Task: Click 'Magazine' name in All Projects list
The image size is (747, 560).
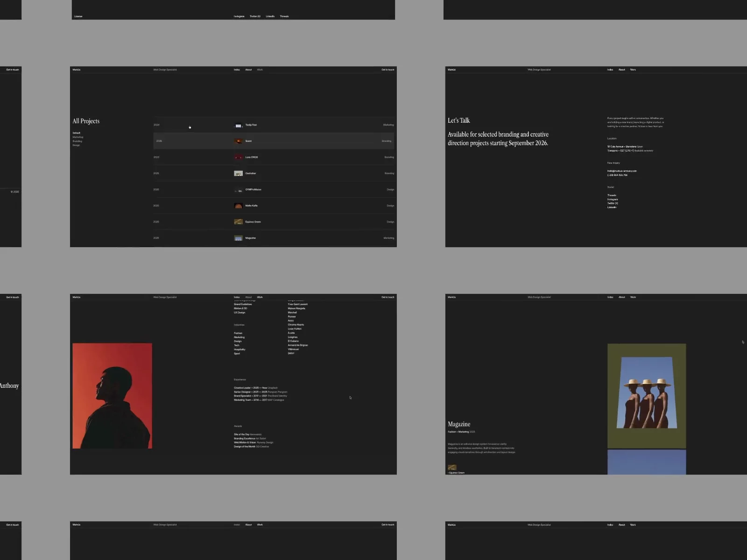Action: (250, 238)
